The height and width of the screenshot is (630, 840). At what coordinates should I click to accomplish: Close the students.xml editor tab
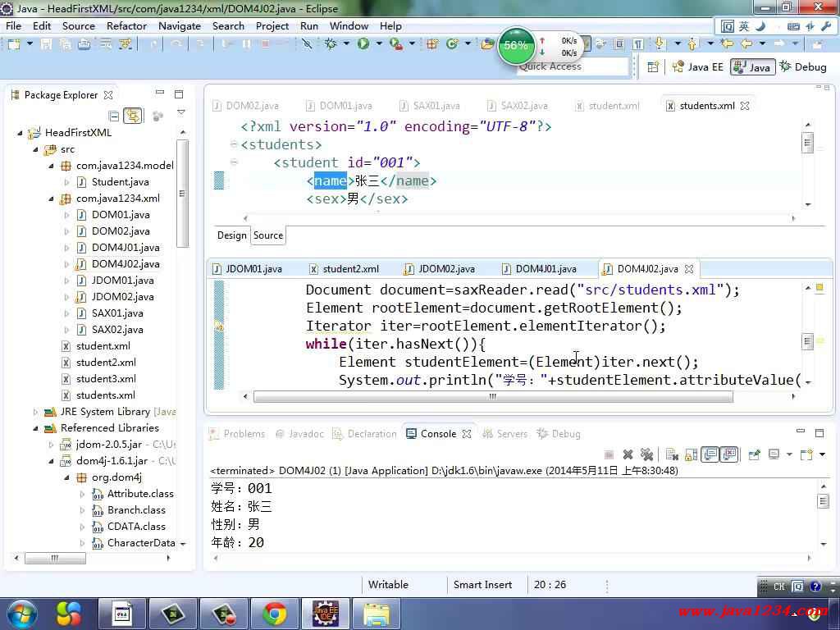[745, 106]
